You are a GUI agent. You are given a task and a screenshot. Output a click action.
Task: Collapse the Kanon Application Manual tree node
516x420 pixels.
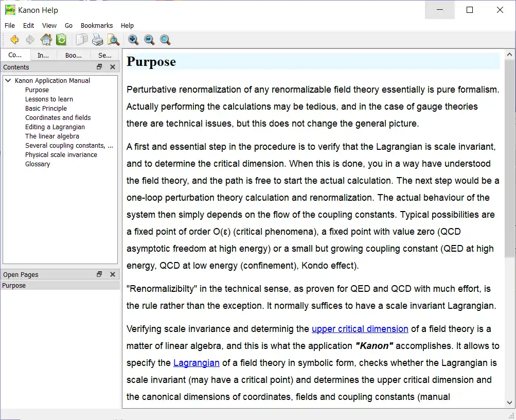click(x=8, y=80)
